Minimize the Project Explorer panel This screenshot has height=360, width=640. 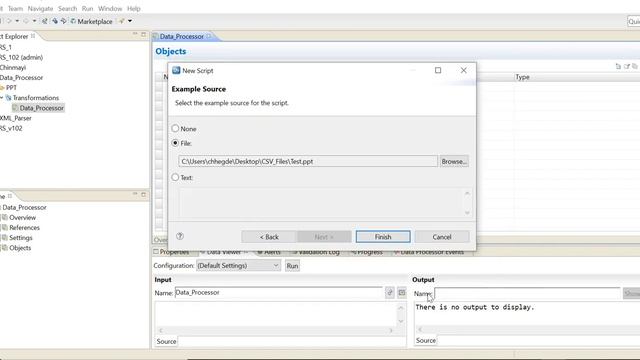pyautogui.click(x=135, y=34)
